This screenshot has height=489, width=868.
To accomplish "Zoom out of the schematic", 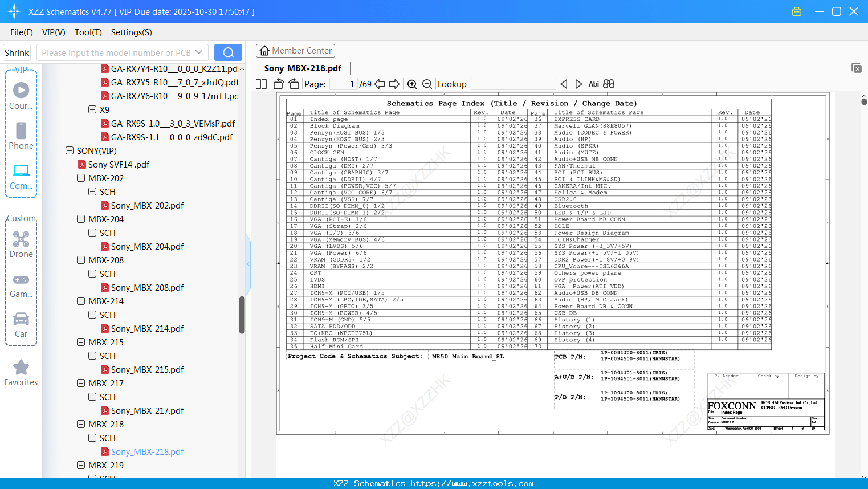I will [x=427, y=84].
